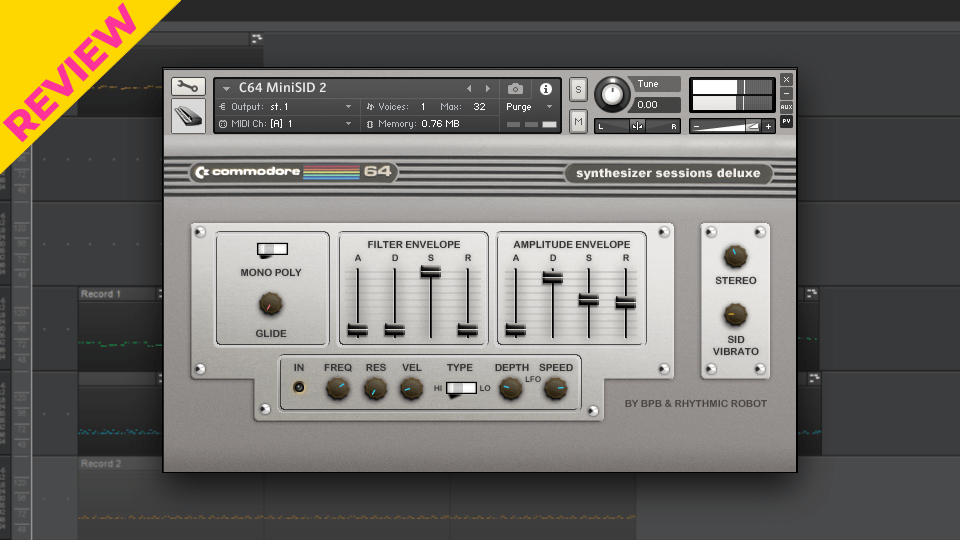
Task: Select the previous instrument arrow
Action: point(469,89)
